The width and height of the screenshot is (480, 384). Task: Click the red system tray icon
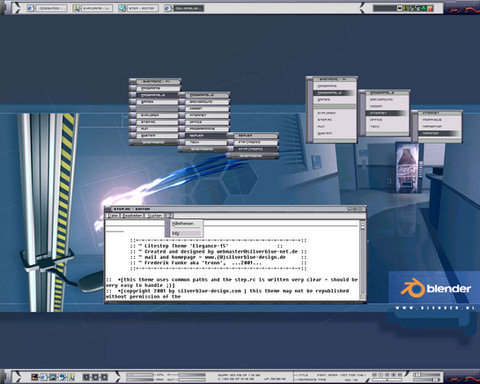pos(430,8)
